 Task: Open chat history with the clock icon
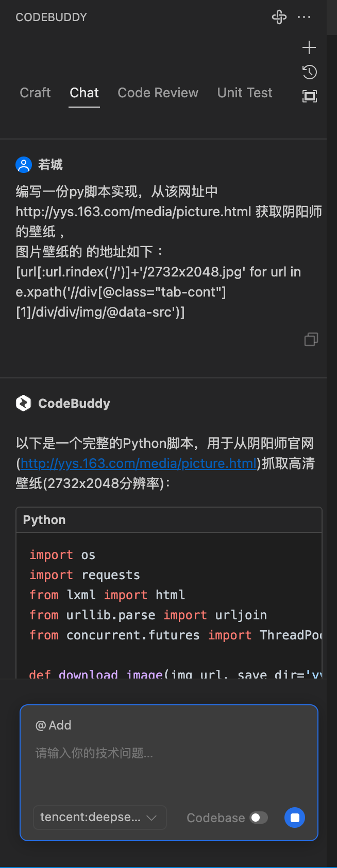[x=309, y=72]
